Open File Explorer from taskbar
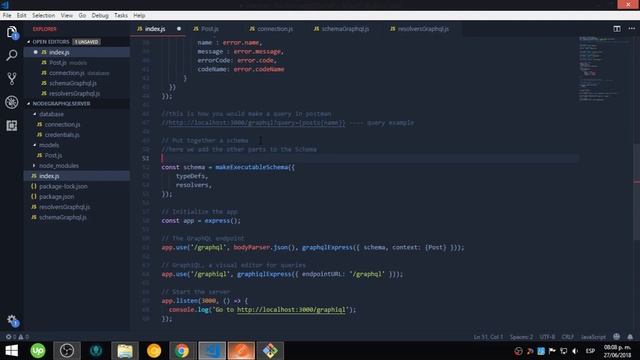 [125, 351]
